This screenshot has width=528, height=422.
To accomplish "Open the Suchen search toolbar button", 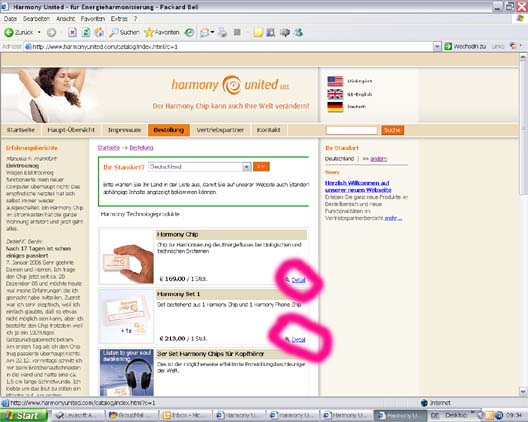I will pos(125,32).
